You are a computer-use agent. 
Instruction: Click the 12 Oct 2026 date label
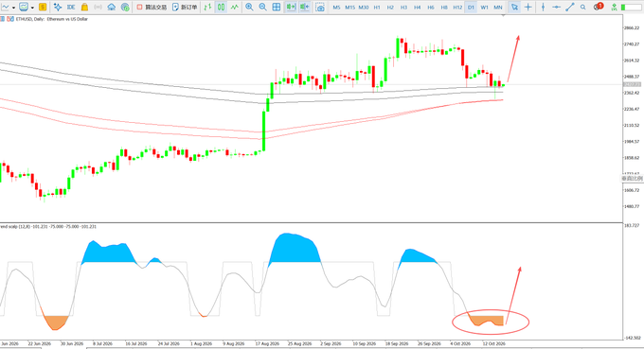[493, 343]
